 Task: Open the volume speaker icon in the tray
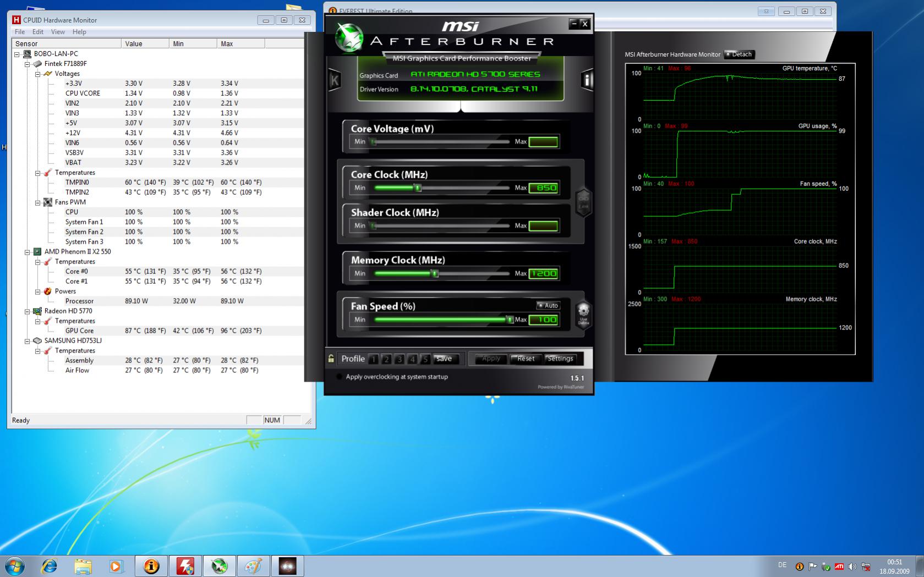point(852,567)
